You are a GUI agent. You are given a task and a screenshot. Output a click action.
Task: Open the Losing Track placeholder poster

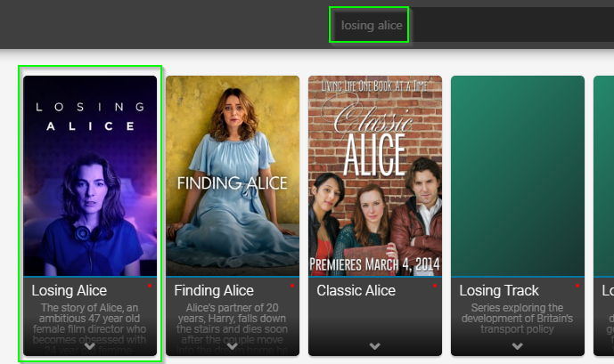[518, 176]
